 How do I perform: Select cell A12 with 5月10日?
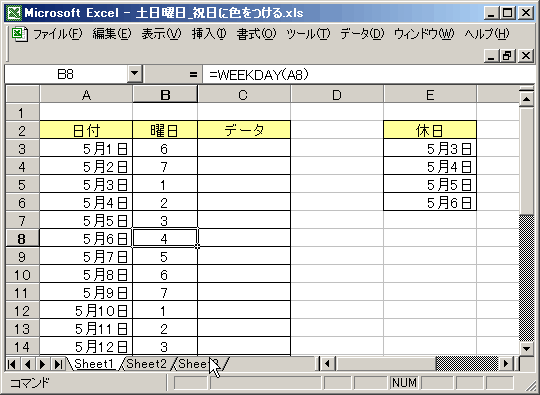click(86, 310)
